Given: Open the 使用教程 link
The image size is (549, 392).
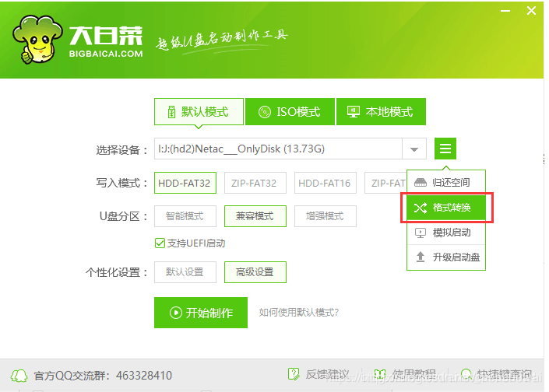Looking at the screenshot, I should pyautogui.click(x=414, y=375).
